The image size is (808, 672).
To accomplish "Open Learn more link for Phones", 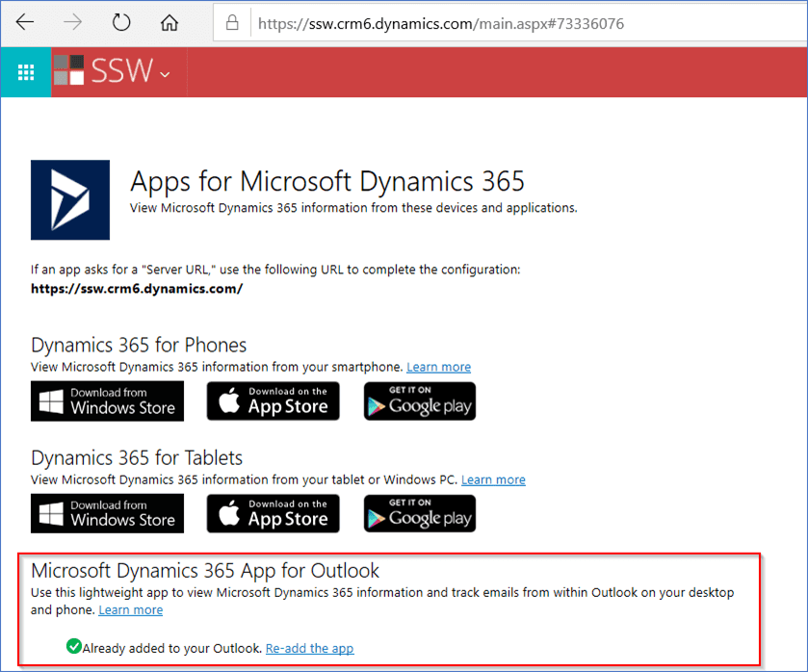I will tap(438, 367).
